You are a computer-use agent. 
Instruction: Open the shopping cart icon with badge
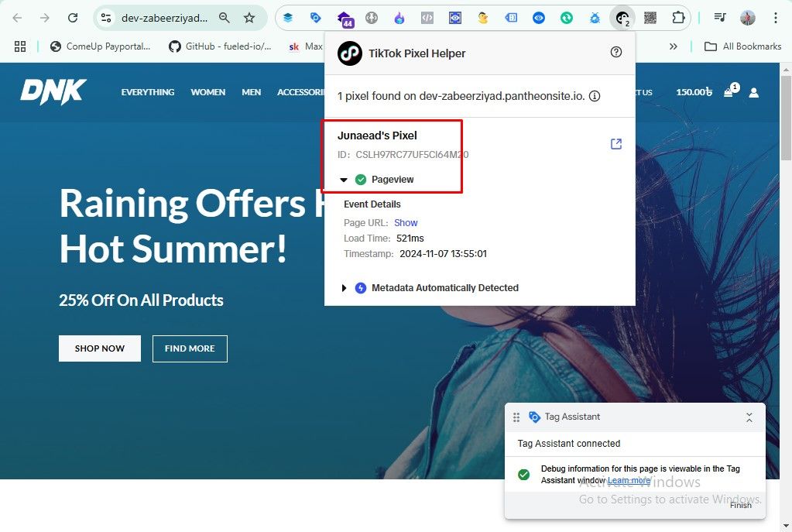tap(730, 91)
